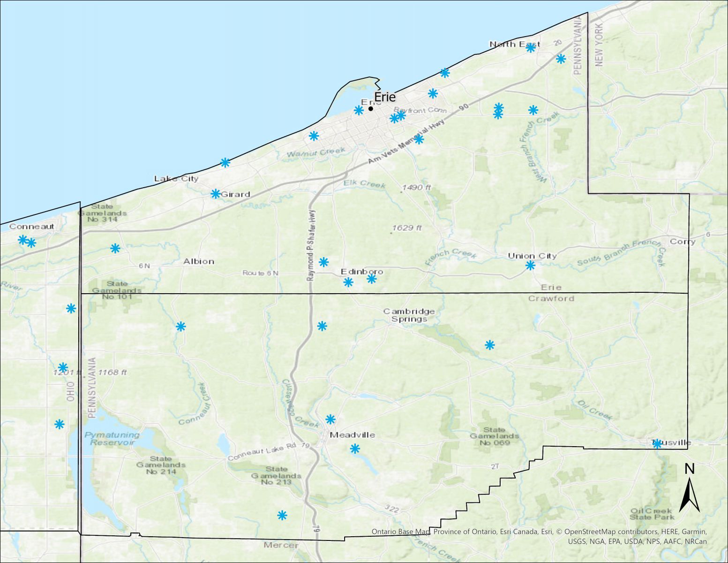Click the blue marker beside North East label

tap(531, 48)
